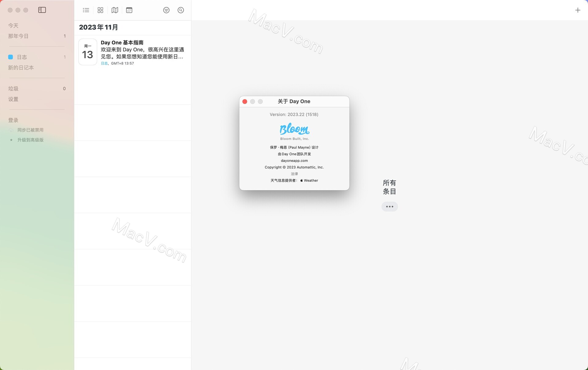Click 同步已被禁用 sync status

pyautogui.click(x=30, y=130)
